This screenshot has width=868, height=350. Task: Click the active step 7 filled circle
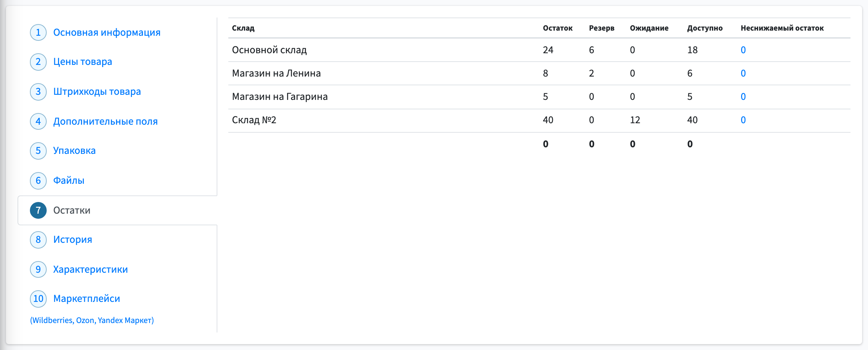[38, 210]
